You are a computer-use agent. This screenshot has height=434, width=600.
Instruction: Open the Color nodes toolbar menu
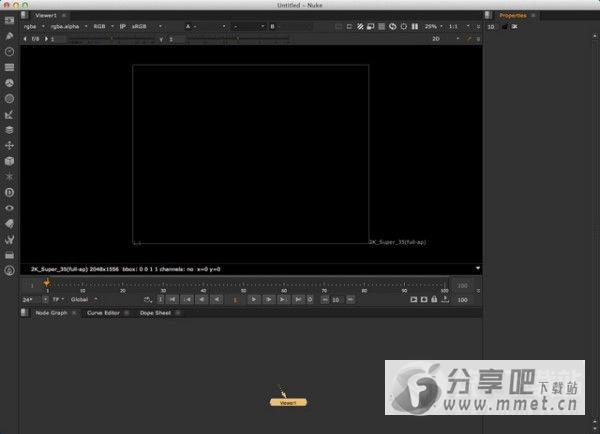(x=9, y=83)
